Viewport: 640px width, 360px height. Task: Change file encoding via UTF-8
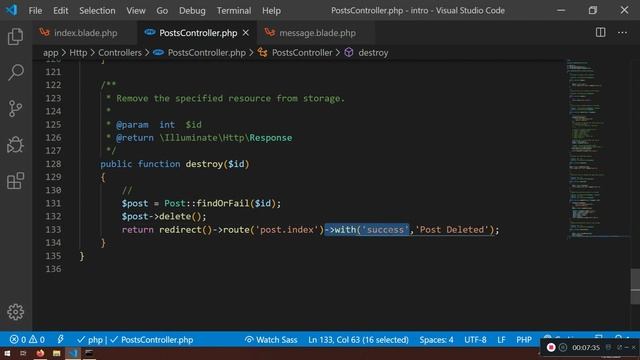click(x=475, y=340)
